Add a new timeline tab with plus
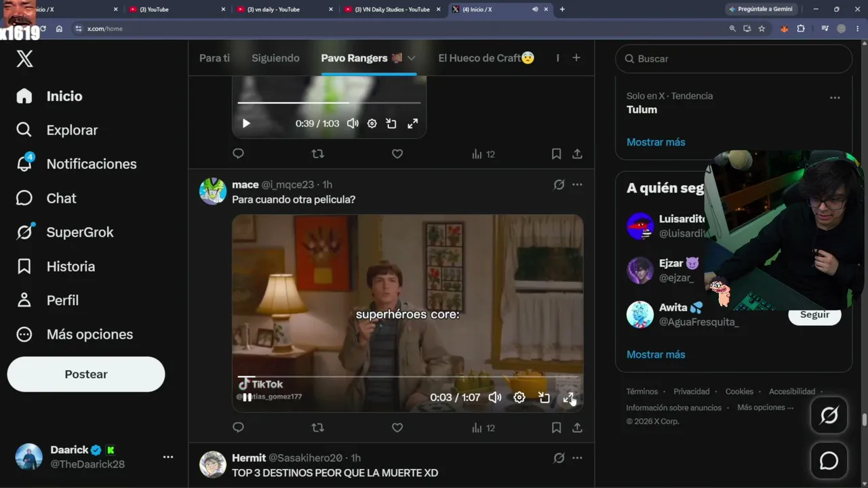Viewport: 868px width, 488px height. pos(576,58)
